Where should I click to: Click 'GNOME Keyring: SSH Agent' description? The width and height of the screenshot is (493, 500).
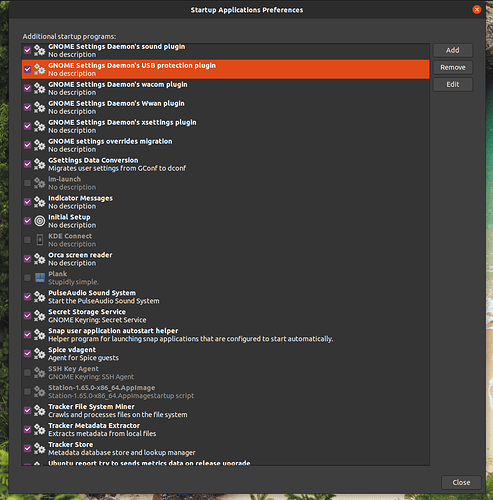pos(91,377)
